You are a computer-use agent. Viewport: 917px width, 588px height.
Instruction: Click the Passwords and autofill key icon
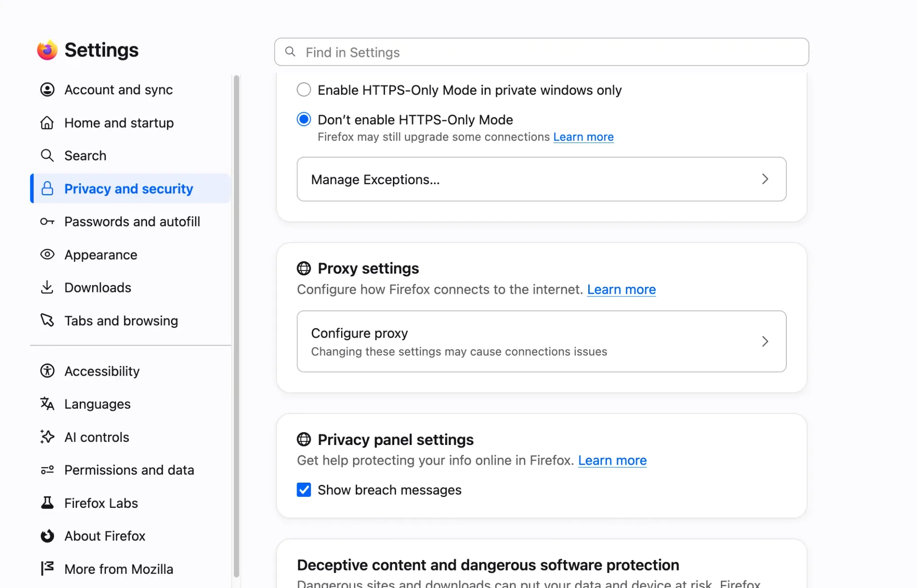[x=47, y=222]
